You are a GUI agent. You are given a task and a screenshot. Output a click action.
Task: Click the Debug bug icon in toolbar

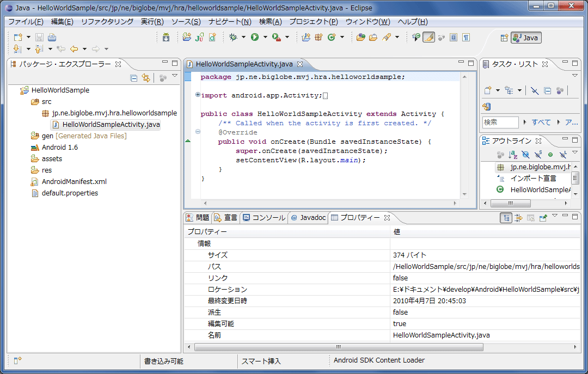(x=233, y=37)
